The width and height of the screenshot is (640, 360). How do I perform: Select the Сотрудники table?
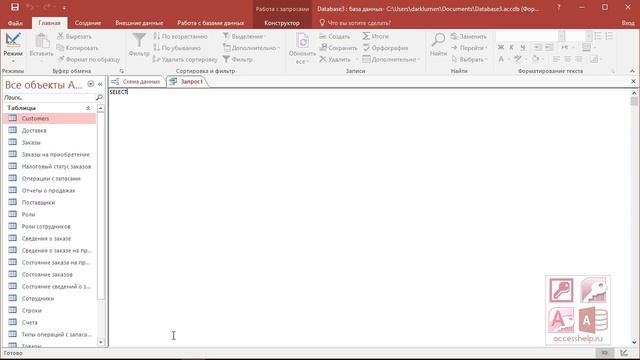click(50, 298)
